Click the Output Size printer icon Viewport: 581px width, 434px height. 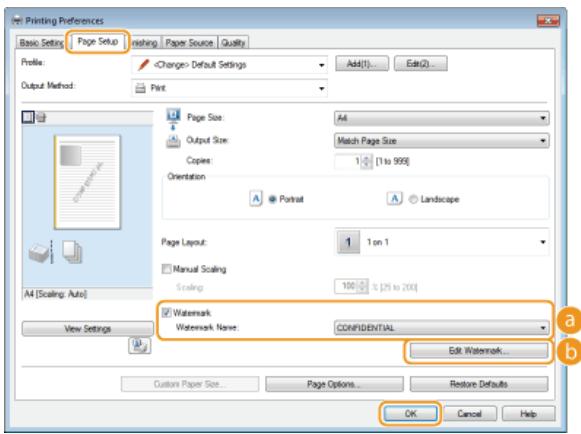(173, 141)
